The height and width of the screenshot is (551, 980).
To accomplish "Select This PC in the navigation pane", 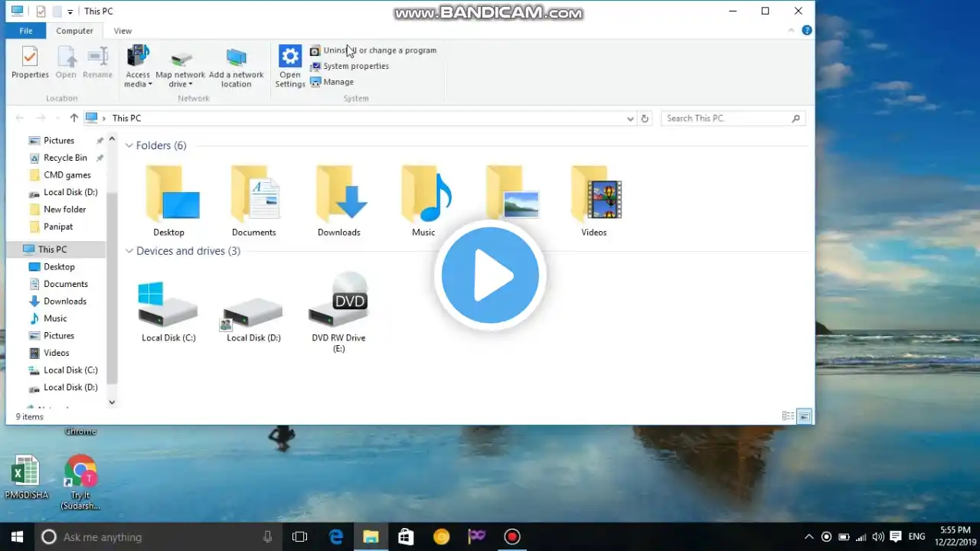I will coord(52,249).
